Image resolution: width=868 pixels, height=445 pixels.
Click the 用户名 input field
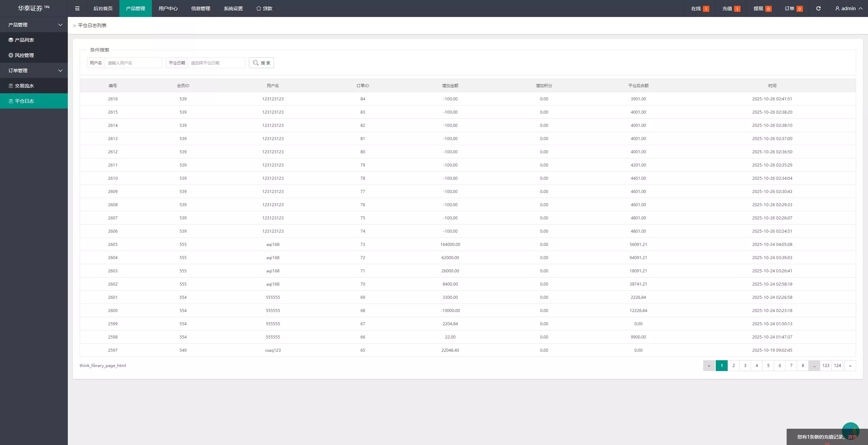(134, 63)
